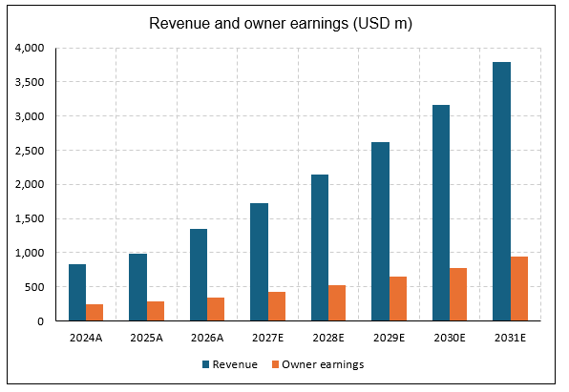The image size is (569, 392).
Task: Select the chart title Revenue and owner earnings
Action: click(281, 24)
